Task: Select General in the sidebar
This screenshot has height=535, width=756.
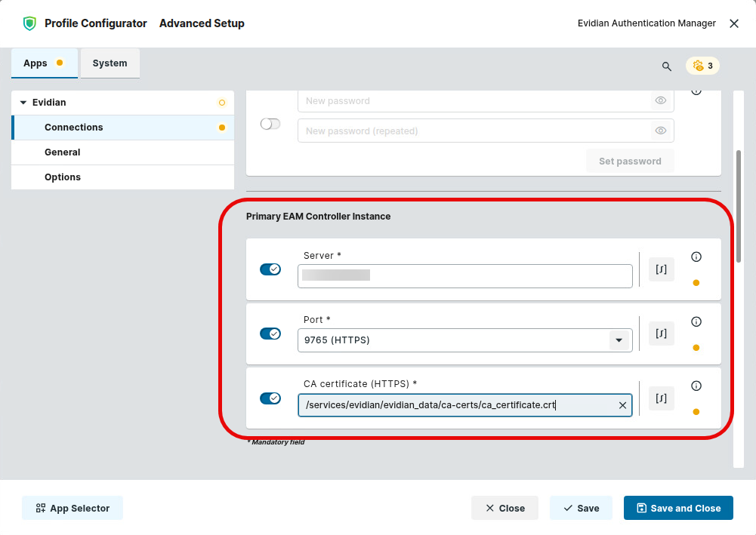Action: coord(123,152)
